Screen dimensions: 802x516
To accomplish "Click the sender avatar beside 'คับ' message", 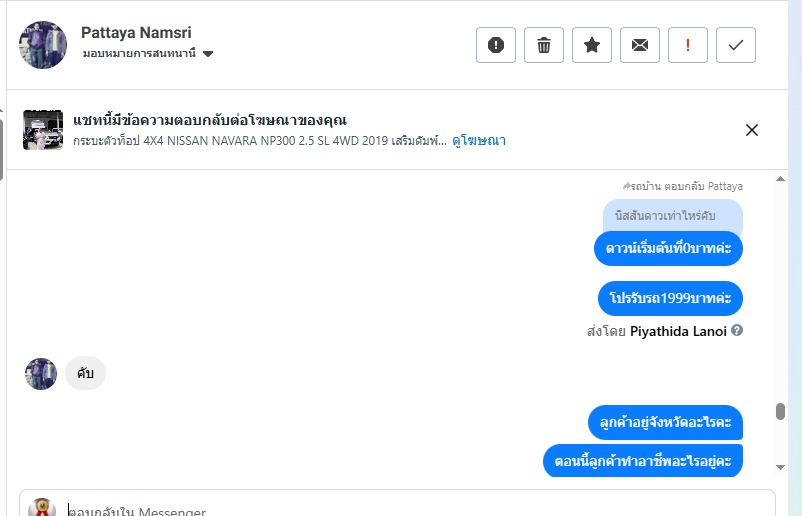I will [41, 374].
